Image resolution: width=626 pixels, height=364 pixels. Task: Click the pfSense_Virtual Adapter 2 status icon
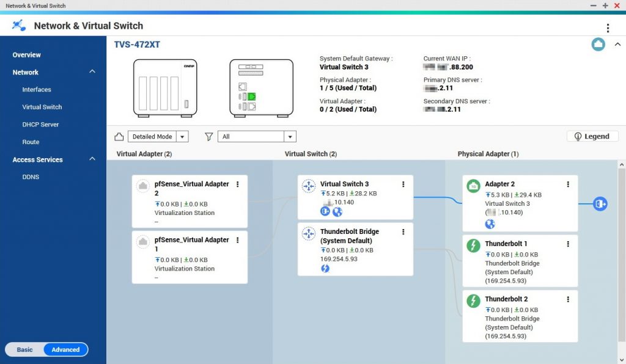143,186
